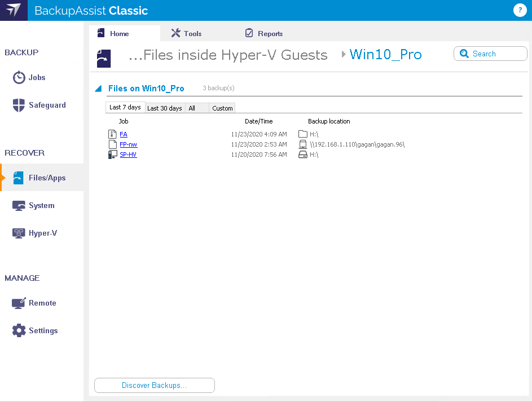This screenshot has height=402, width=532.
Task: Open Files/Apps recovery in the sidebar
Action: click(42, 178)
